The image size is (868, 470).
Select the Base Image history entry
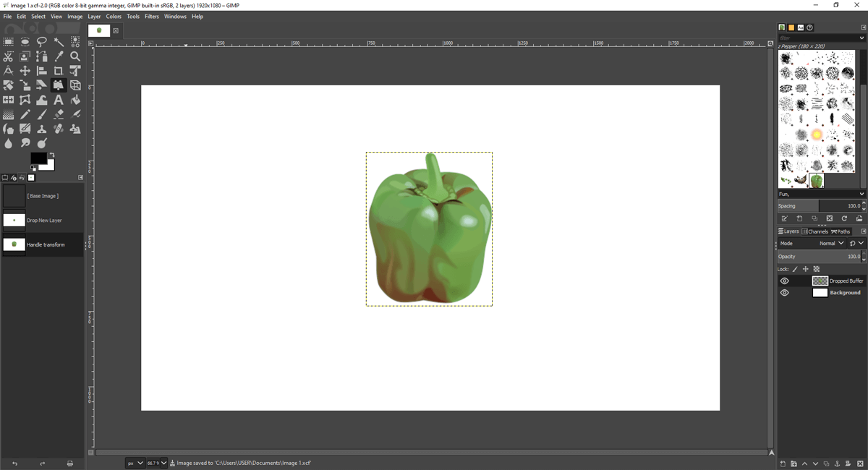[43, 196]
